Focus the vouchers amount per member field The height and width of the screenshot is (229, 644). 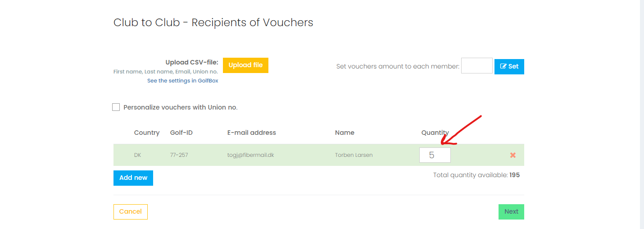pyautogui.click(x=477, y=66)
